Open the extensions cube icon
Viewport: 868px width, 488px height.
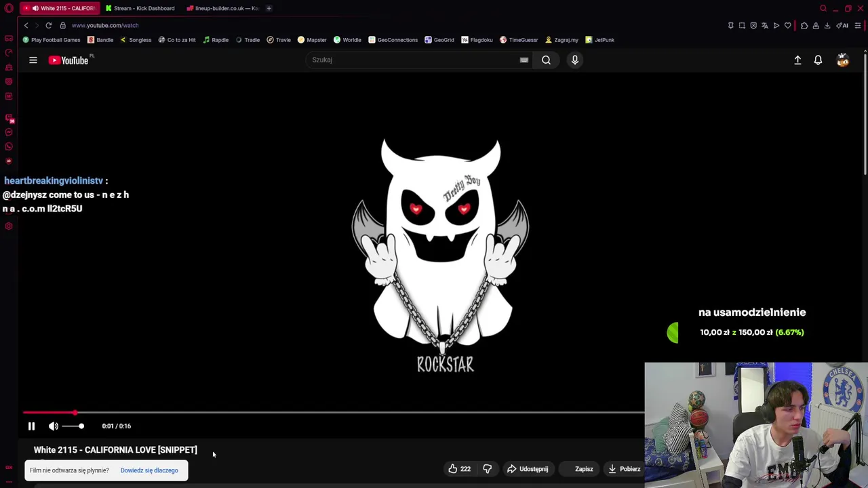pos(804,25)
